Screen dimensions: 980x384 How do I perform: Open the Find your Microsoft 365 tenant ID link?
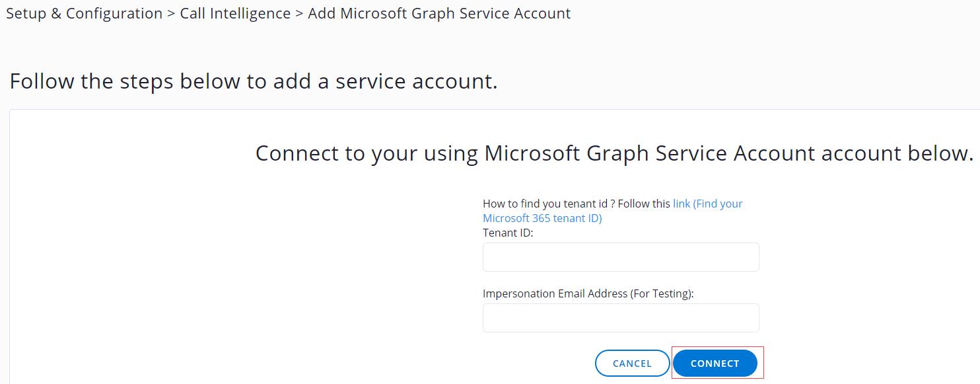click(542, 218)
